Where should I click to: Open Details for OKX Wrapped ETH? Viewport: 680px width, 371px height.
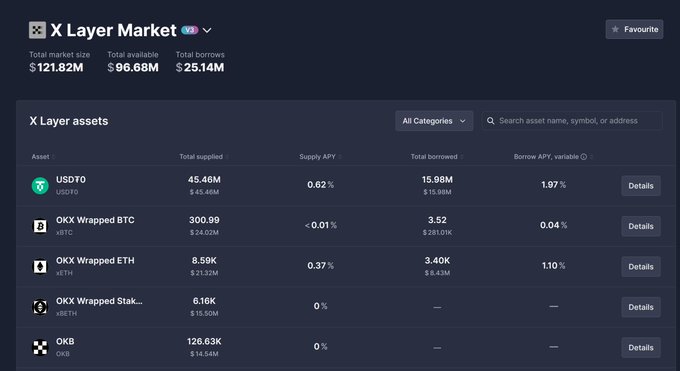tap(641, 266)
